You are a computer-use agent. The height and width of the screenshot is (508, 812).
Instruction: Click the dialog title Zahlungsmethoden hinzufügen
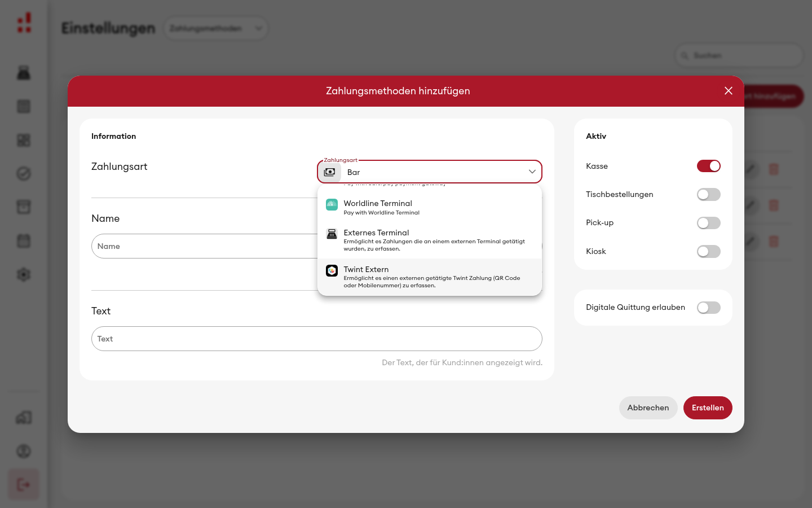click(x=398, y=91)
